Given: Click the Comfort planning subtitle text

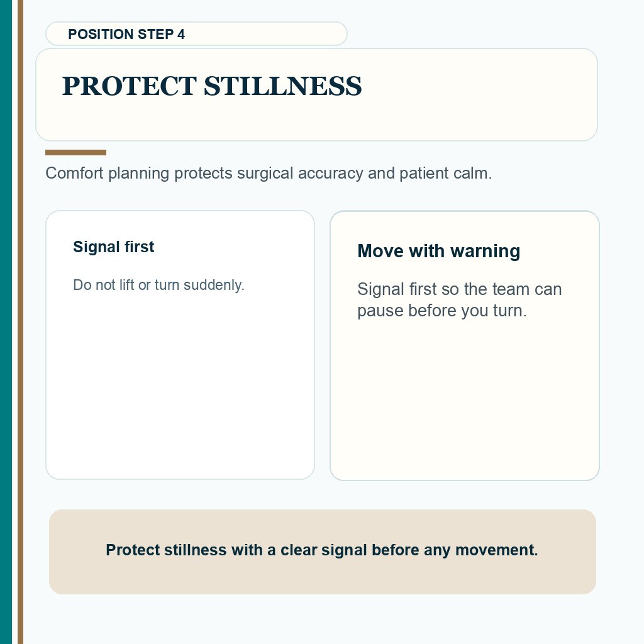Looking at the screenshot, I should [x=269, y=174].
